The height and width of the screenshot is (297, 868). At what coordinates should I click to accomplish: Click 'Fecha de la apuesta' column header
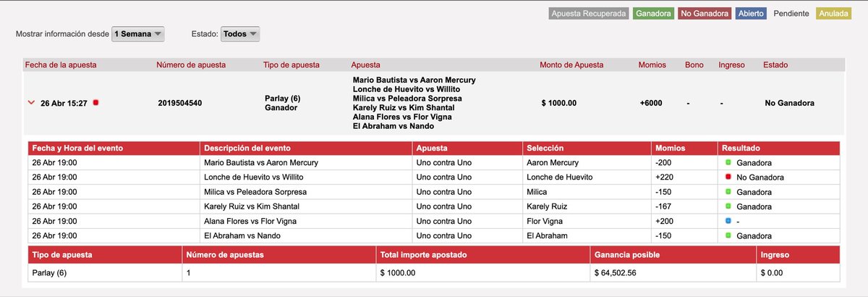coord(61,64)
